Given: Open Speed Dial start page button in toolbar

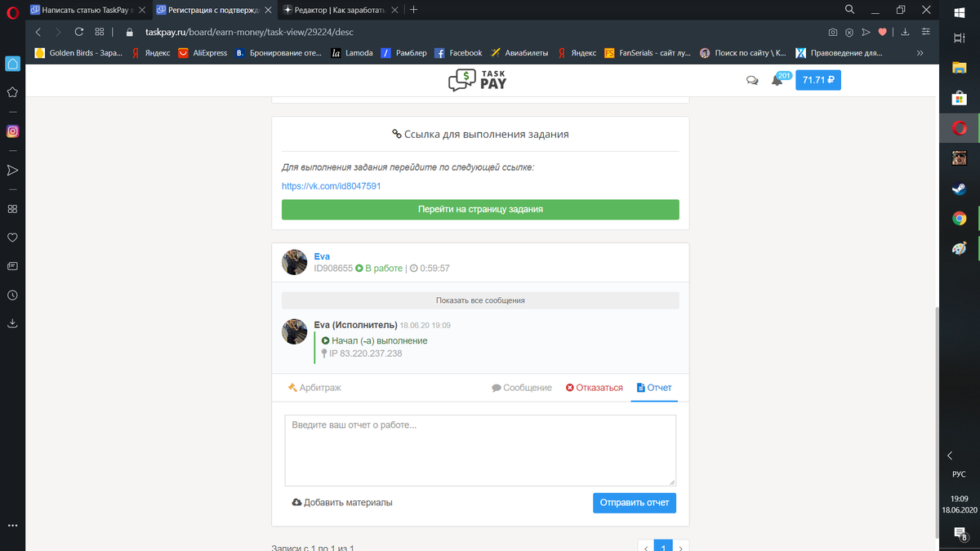Looking at the screenshot, I should pos(100,32).
